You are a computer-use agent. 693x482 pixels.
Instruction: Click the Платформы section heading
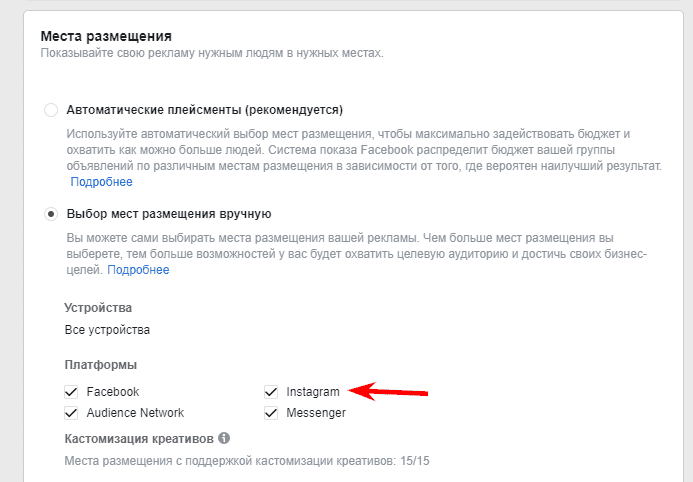coord(101,365)
